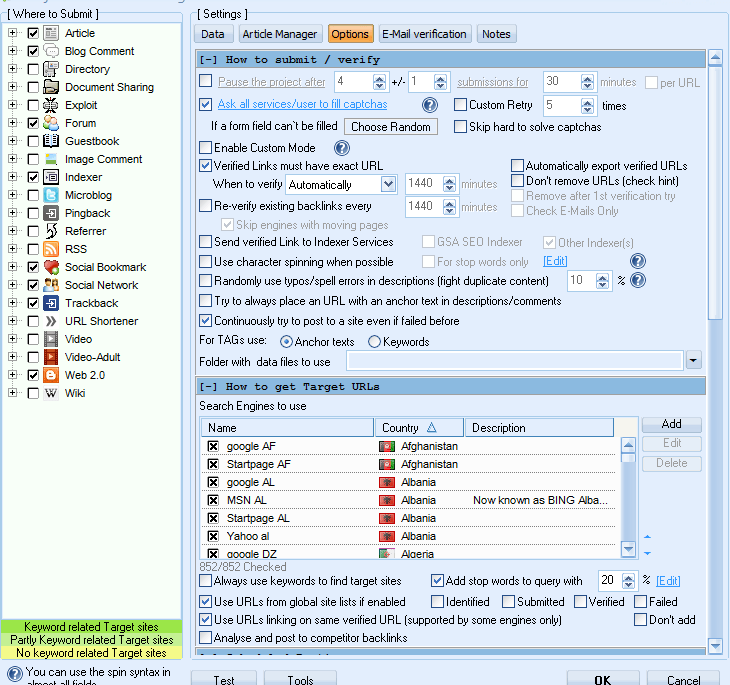This screenshot has width=730, height=685.
Task: Open the E-Mail verification tab
Action: coord(424,34)
